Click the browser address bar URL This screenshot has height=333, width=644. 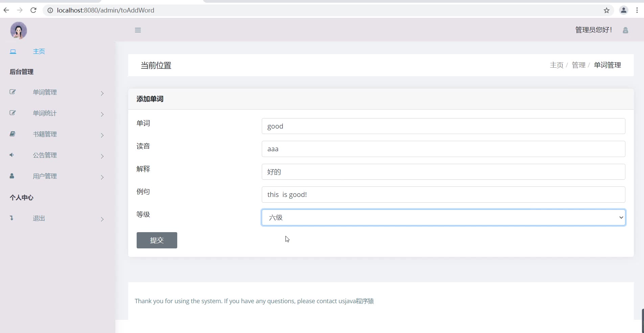tap(106, 10)
